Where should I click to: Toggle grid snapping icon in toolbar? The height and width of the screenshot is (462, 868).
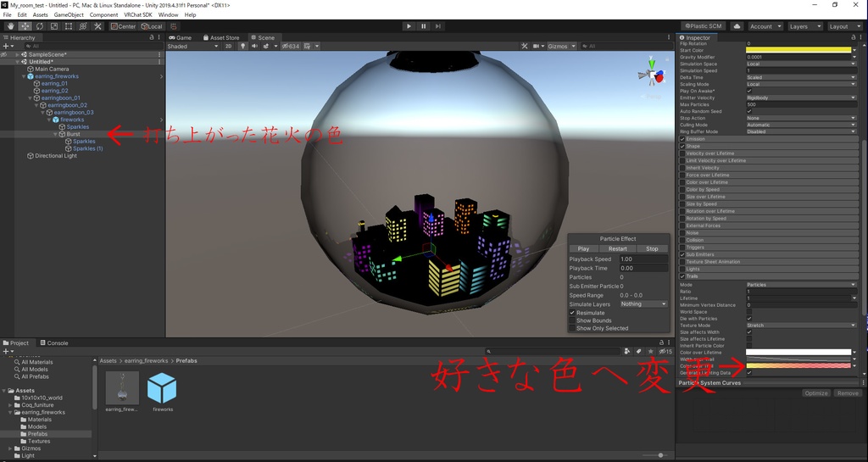(x=173, y=26)
